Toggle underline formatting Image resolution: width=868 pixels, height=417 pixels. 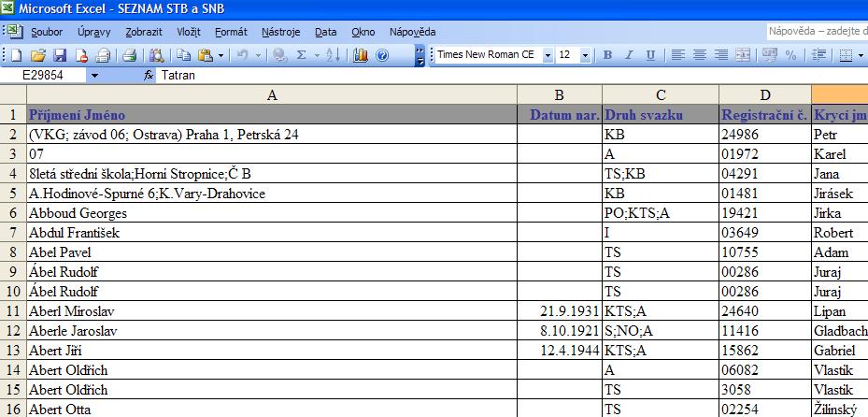650,55
